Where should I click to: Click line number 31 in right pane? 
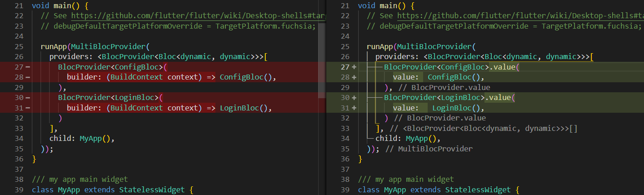(344, 108)
